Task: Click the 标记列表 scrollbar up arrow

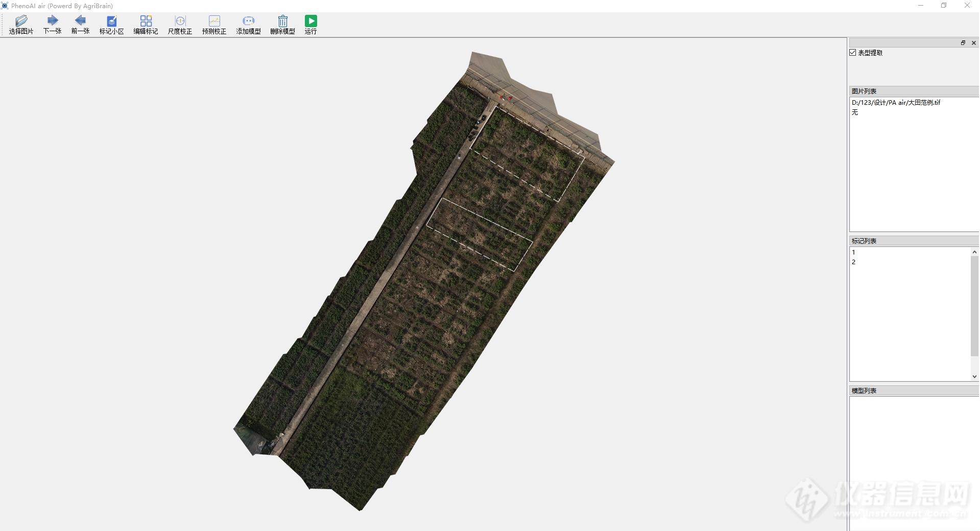Action: point(974,252)
